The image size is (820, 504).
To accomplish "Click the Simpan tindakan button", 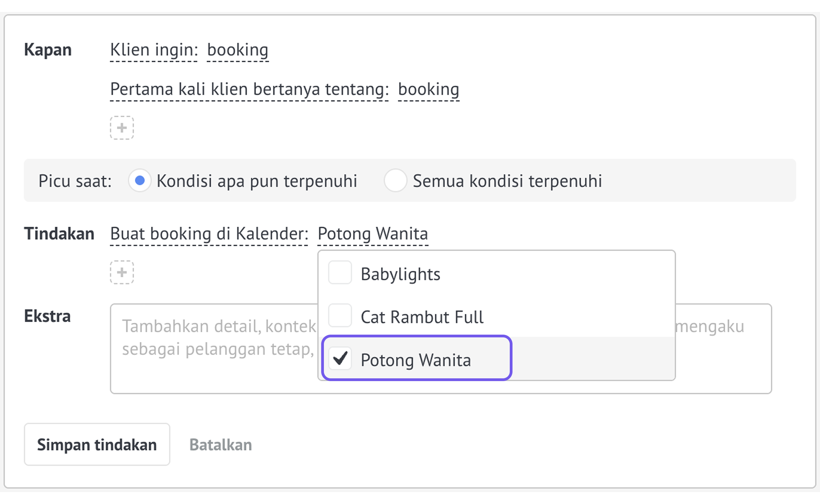I will pos(97,445).
